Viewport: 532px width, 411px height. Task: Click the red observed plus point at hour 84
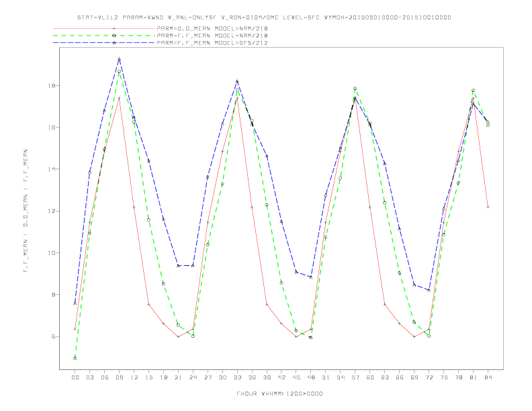488,207
